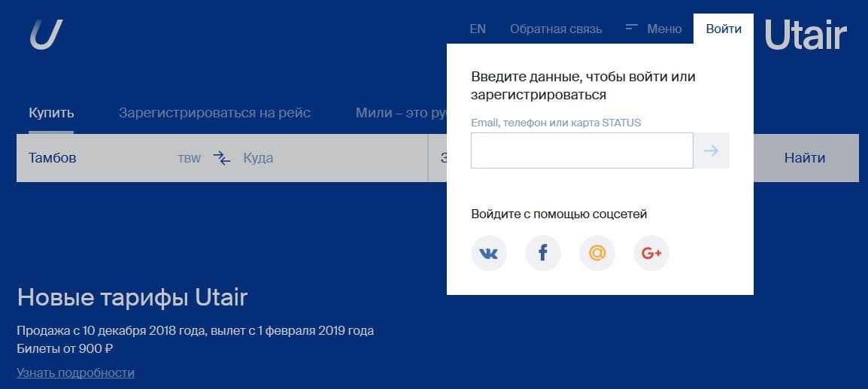Open the hamburger Меню icon
Screen dimensions: 868x389
632,27
